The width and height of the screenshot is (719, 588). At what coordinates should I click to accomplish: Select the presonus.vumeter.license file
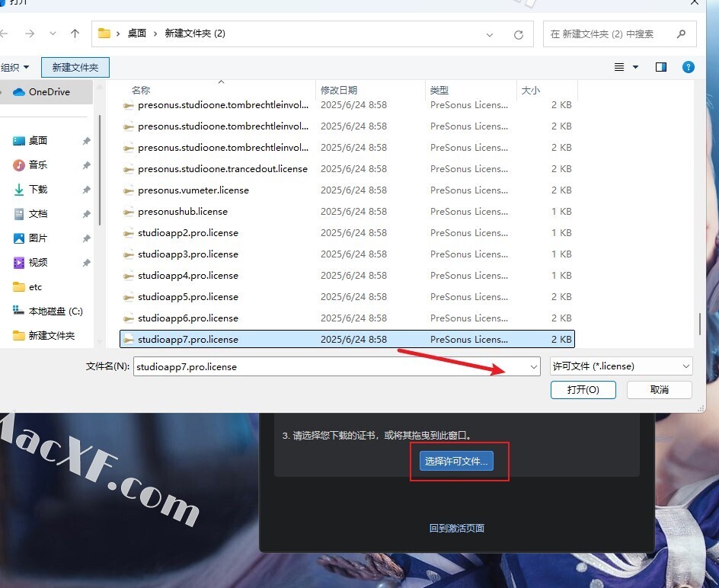pos(347,190)
